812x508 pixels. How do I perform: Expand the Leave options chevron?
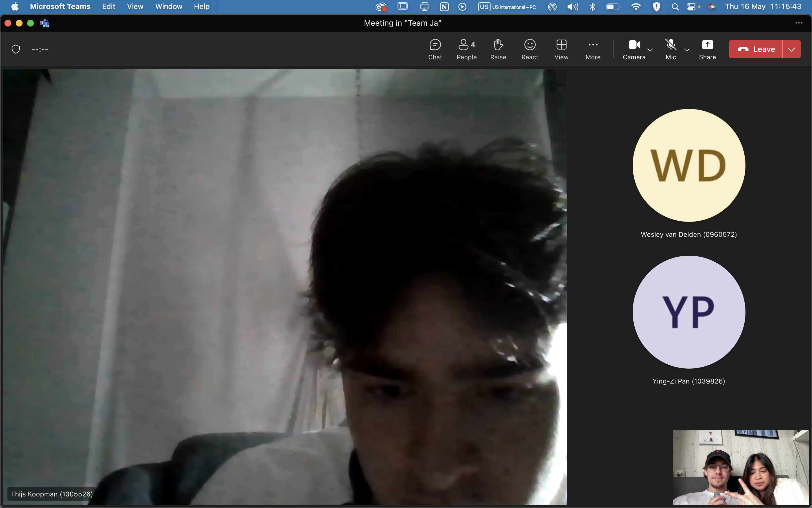point(791,49)
